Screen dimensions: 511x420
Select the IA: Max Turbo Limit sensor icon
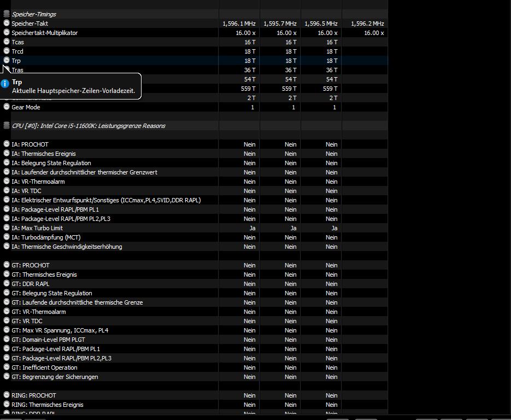(7, 227)
